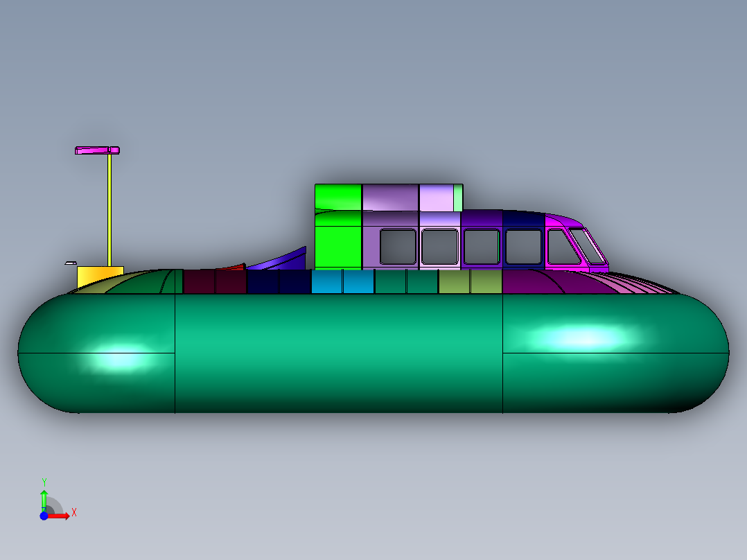Select the yellow base box under the mast

[x=100, y=275]
